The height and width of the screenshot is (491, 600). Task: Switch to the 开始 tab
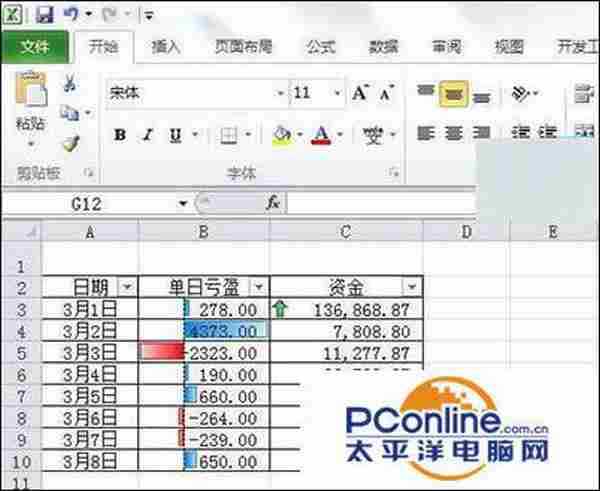[103, 47]
